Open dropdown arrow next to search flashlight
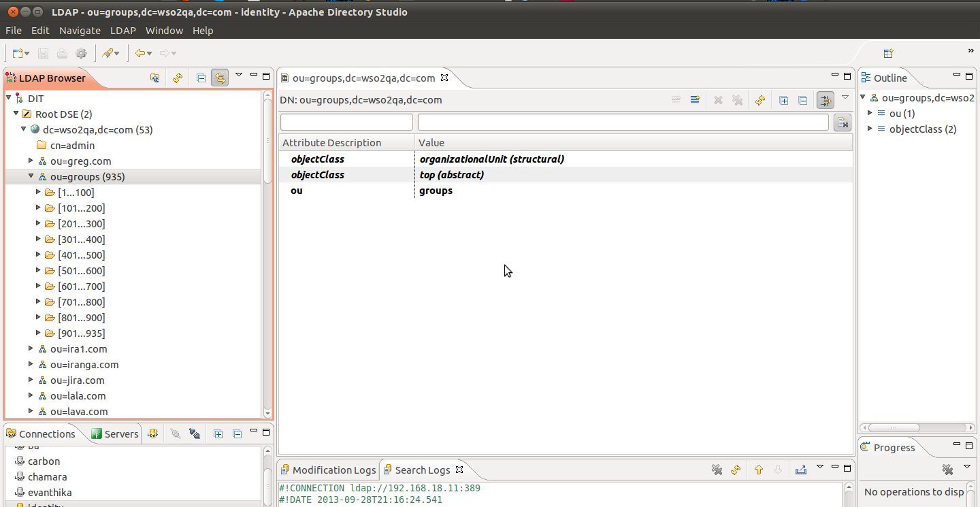The width and height of the screenshot is (980, 507). pyautogui.click(x=116, y=54)
